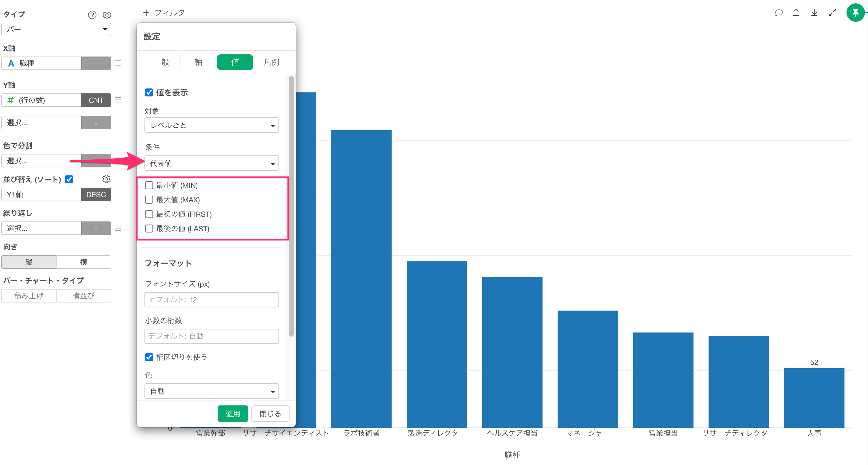868x465 pixels.
Task: Toggle 桁区切りを使う checkbox
Action: [x=149, y=357]
